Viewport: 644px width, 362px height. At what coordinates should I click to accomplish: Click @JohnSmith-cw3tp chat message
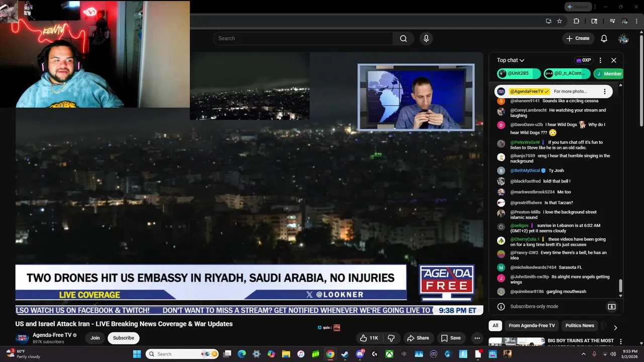pyautogui.click(x=560, y=280)
